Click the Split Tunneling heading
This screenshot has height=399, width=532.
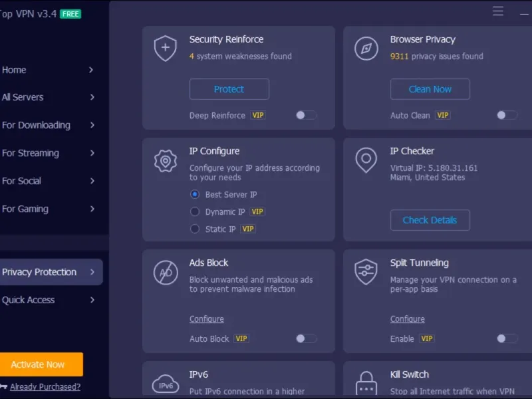(420, 263)
